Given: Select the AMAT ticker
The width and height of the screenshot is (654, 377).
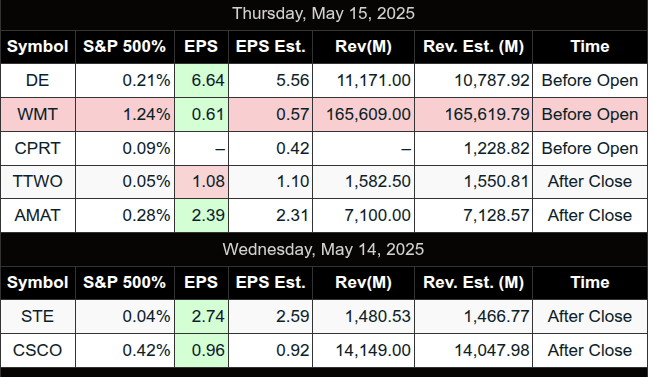Looking at the screenshot, I should (38, 216).
